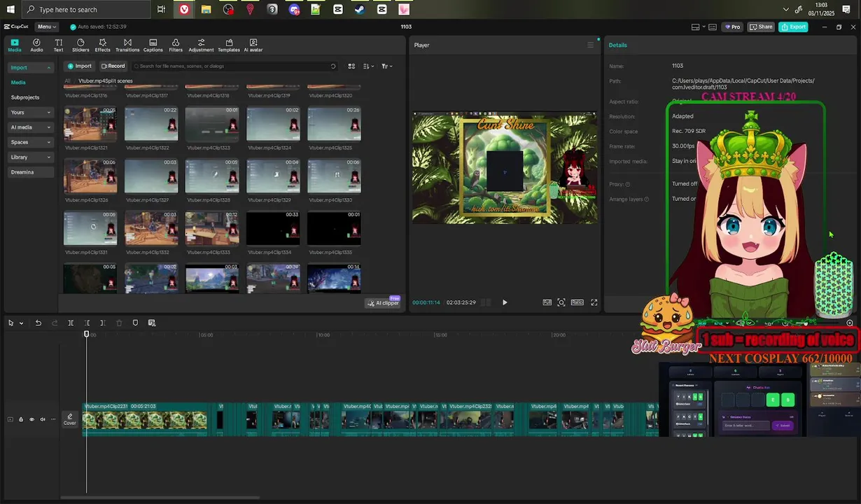Click the media search input field
This screenshot has width=861, height=504.
[235, 66]
